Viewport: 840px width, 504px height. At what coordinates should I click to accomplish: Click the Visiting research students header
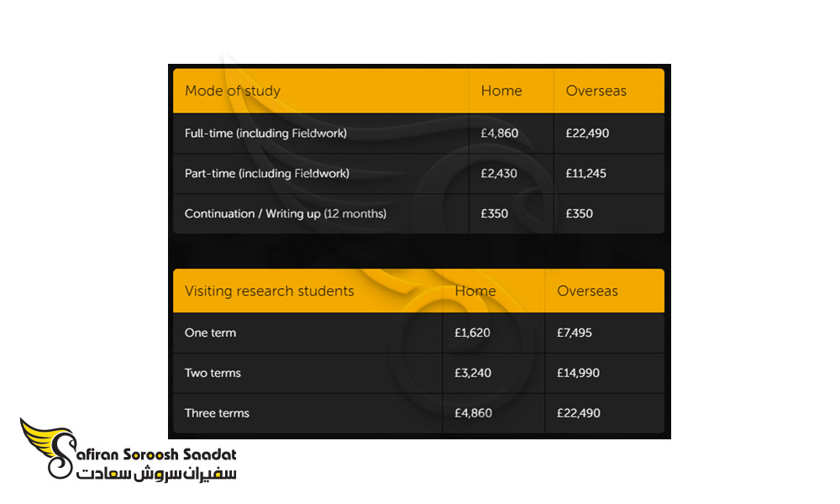[x=270, y=291]
